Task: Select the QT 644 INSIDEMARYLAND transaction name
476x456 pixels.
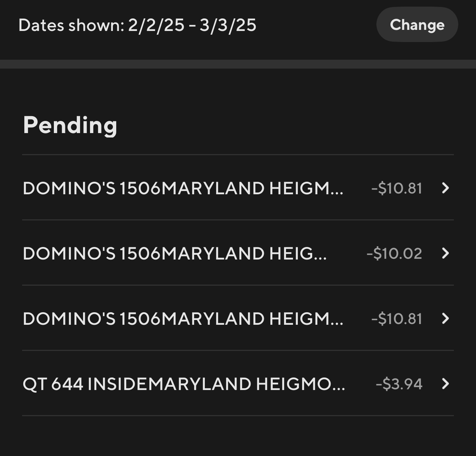Action: [184, 384]
